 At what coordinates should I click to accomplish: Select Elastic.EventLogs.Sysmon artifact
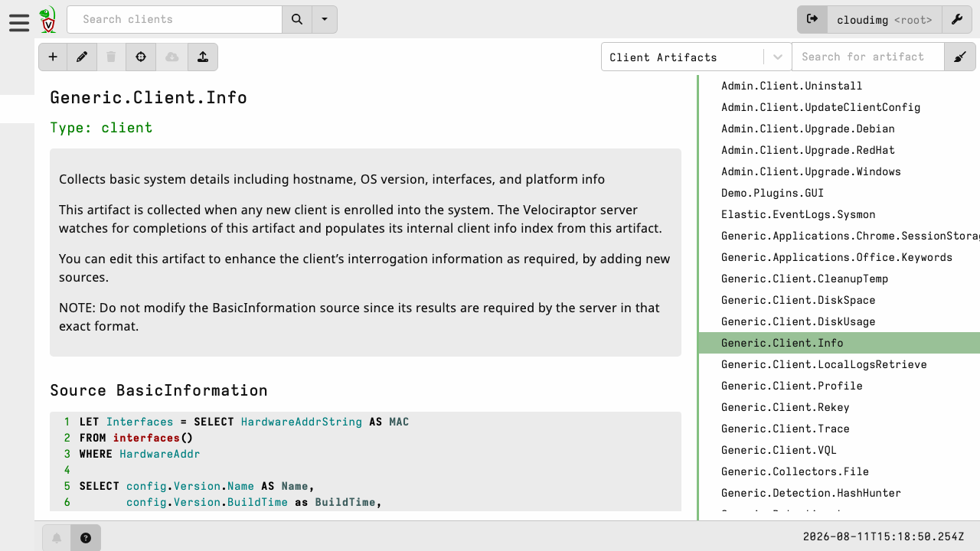pos(839,214)
